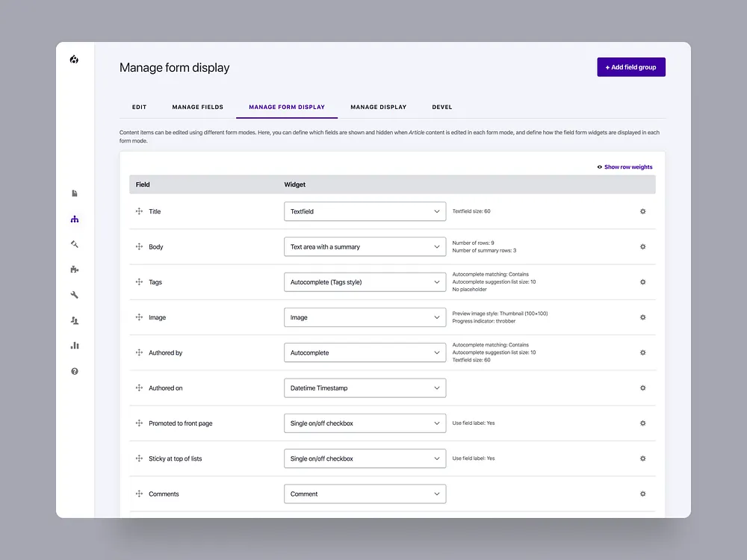Open the Authored on Datetime Timestamp dropdown

tap(365, 388)
